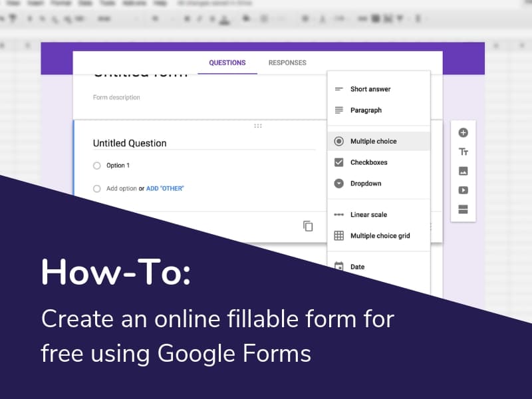Select Multiple choice grid type

[x=378, y=236]
